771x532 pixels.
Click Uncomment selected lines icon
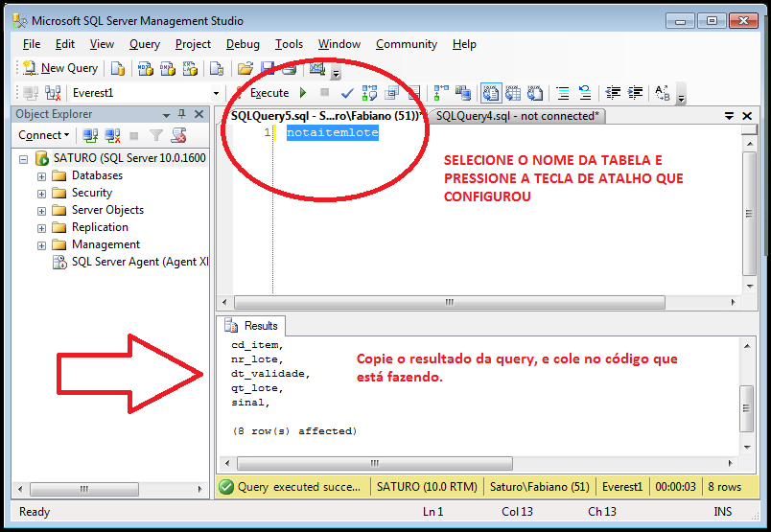tap(585, 92)
